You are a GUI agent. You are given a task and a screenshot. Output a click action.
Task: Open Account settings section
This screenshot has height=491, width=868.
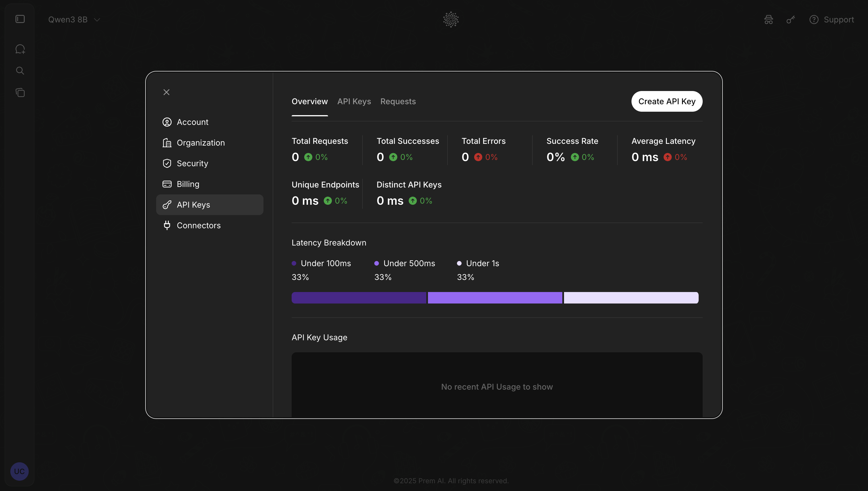pos(193,122)
